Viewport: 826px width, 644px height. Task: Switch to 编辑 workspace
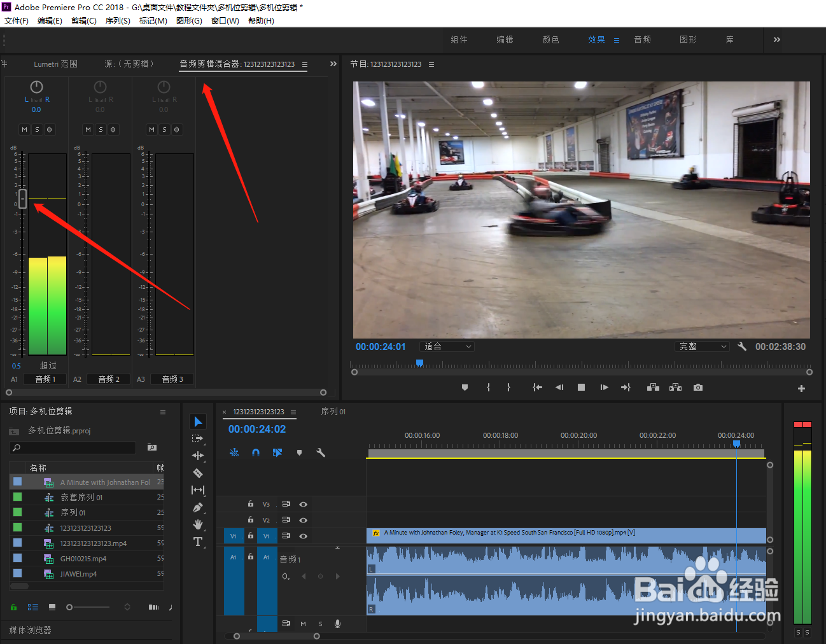[x=505, y=39]
